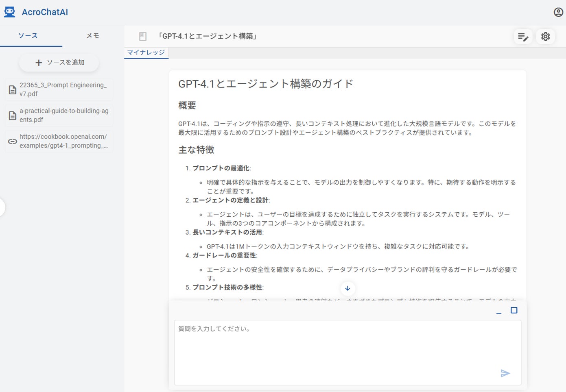Click the ソースを追加 button
The height and width of the screenshot is (392, 566).
coord(59,63)
